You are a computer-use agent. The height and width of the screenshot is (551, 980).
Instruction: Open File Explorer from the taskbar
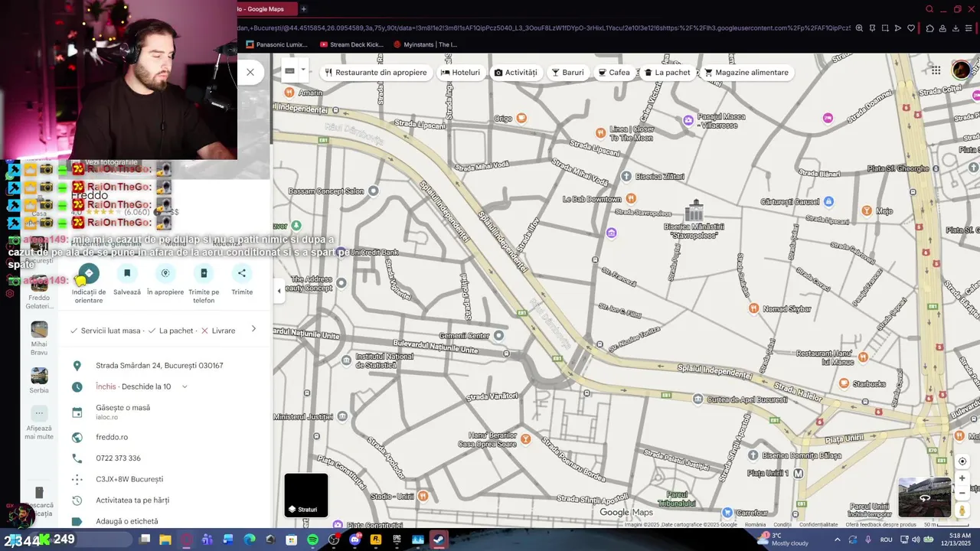click(x=165, y=540)
